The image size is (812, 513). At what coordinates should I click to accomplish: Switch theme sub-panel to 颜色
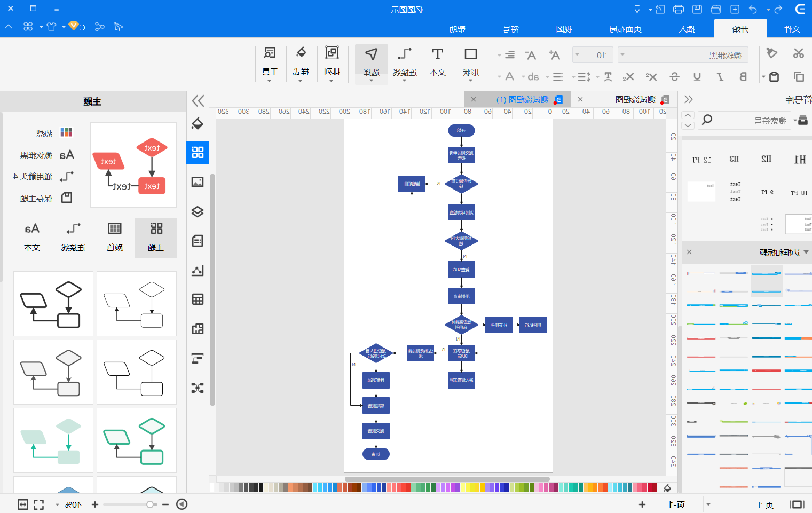tap(115, 238)
